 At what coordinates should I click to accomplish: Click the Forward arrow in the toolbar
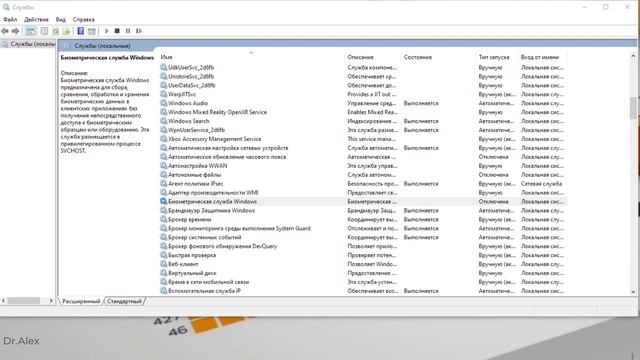pos(16,31)
